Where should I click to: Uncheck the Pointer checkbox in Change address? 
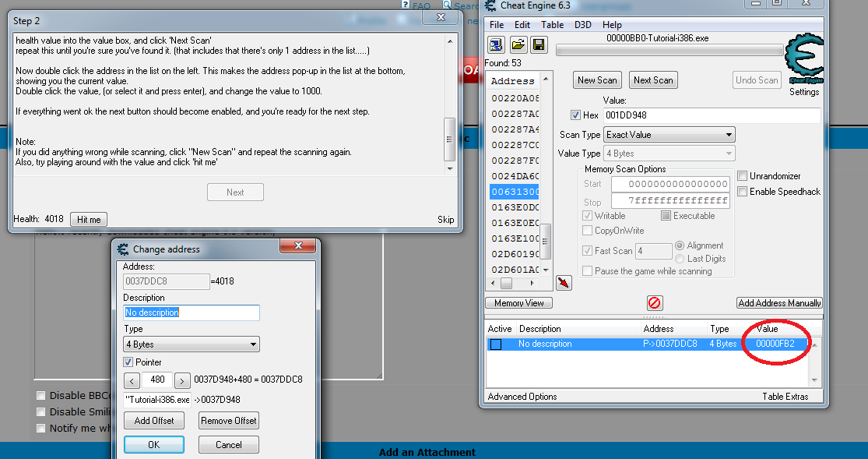128,362
